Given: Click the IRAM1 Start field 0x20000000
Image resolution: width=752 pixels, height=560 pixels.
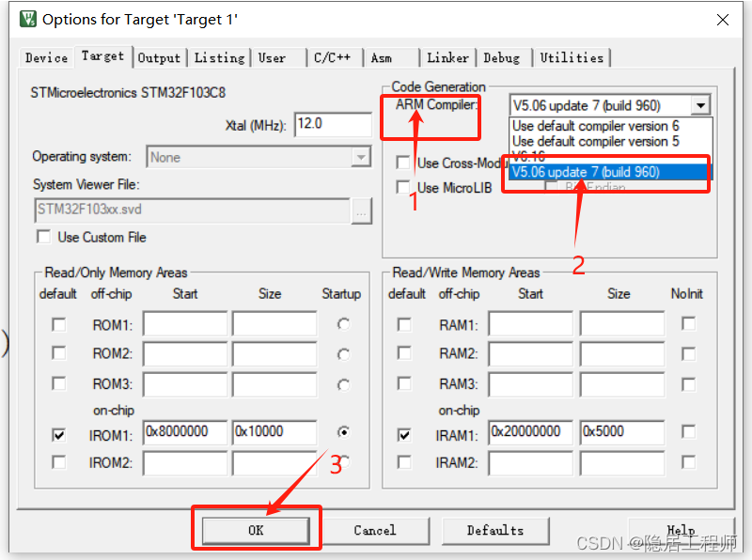Looking at the screenshot, I should (530, 432).
